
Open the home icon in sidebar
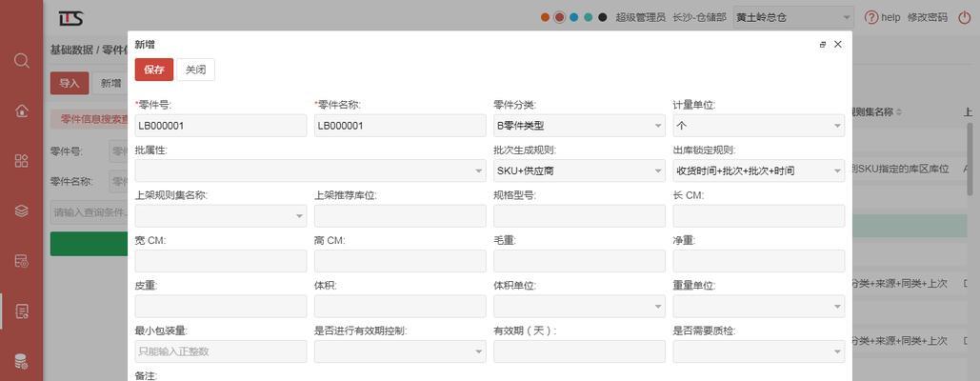(x=21, y=110)
